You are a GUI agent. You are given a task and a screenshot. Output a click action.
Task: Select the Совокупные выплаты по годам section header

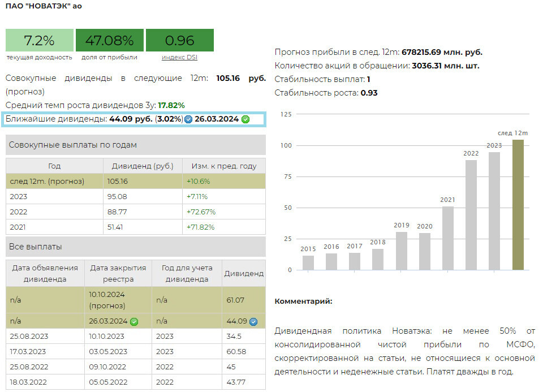135,145
